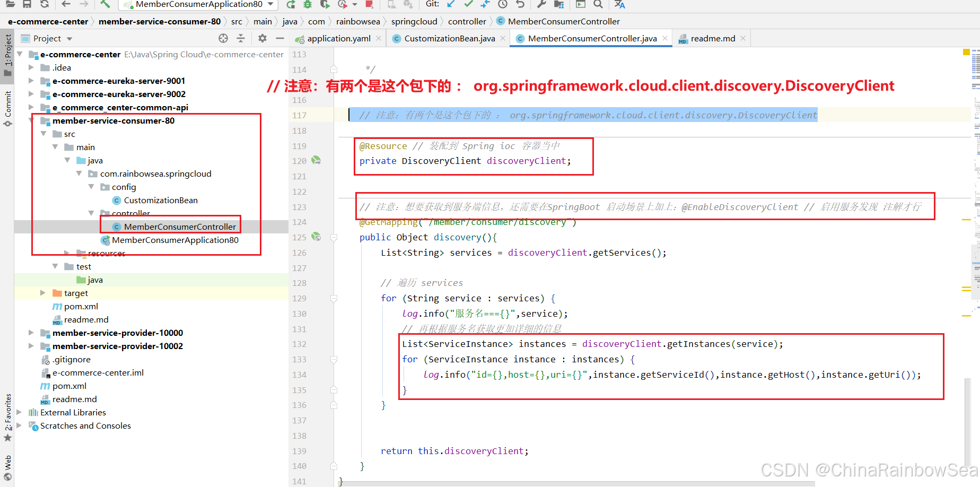Click e-commerce-center breadcrumb
980x487 pixels.
tap(48, 22)
